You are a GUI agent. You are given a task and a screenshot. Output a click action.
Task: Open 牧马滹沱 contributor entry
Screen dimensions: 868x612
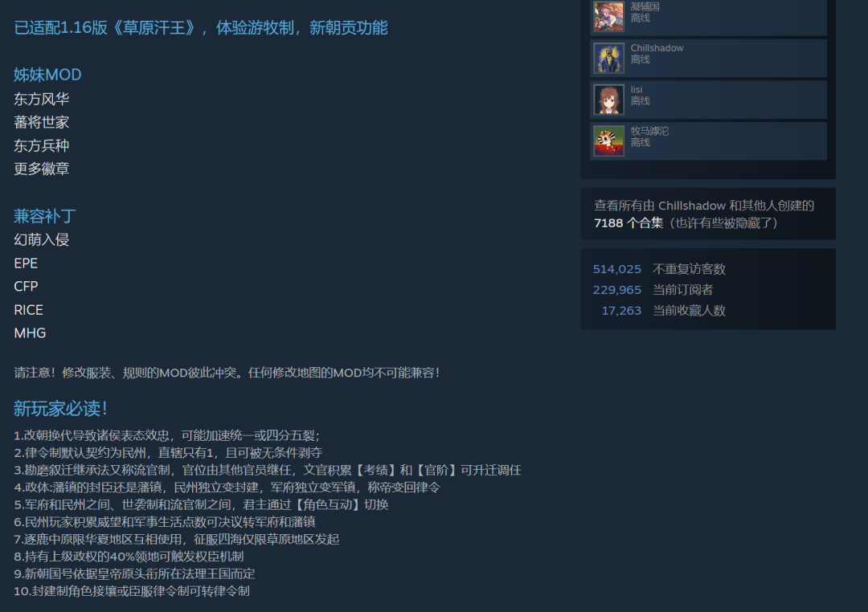coord(708,141)
